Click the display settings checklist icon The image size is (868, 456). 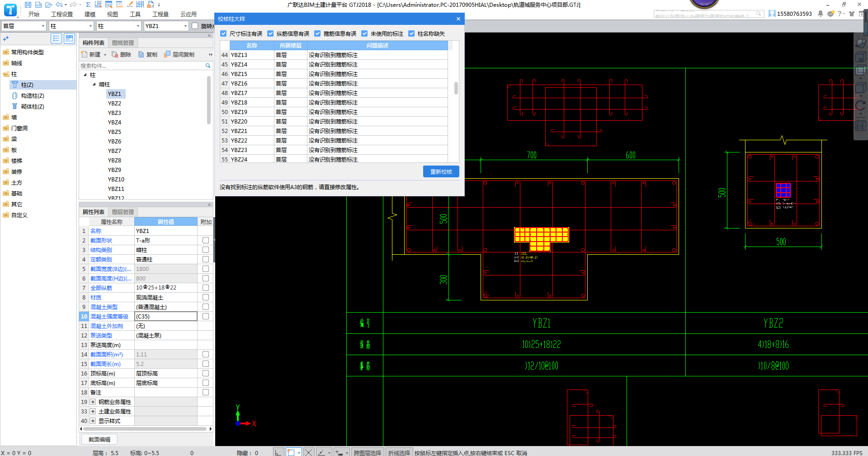[x=860, y=126]
